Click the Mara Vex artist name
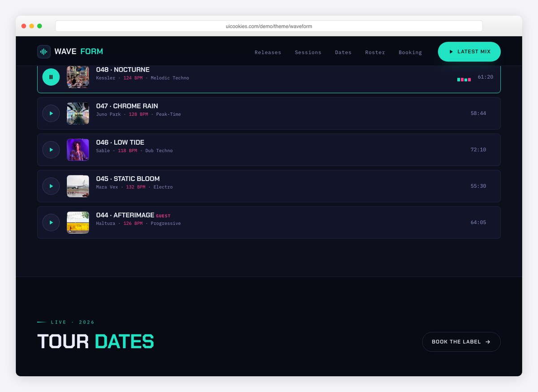This screenshot has height=392, width=538. pyautogui.click(x=107, y=187)
